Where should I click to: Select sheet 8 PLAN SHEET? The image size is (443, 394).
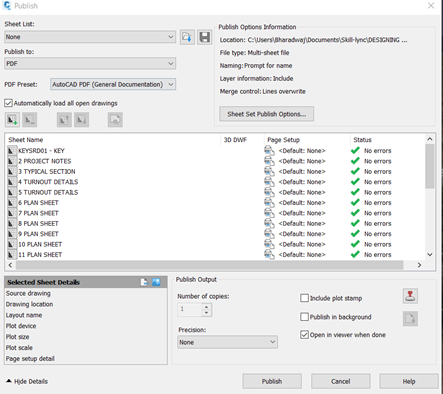(38, 223)
